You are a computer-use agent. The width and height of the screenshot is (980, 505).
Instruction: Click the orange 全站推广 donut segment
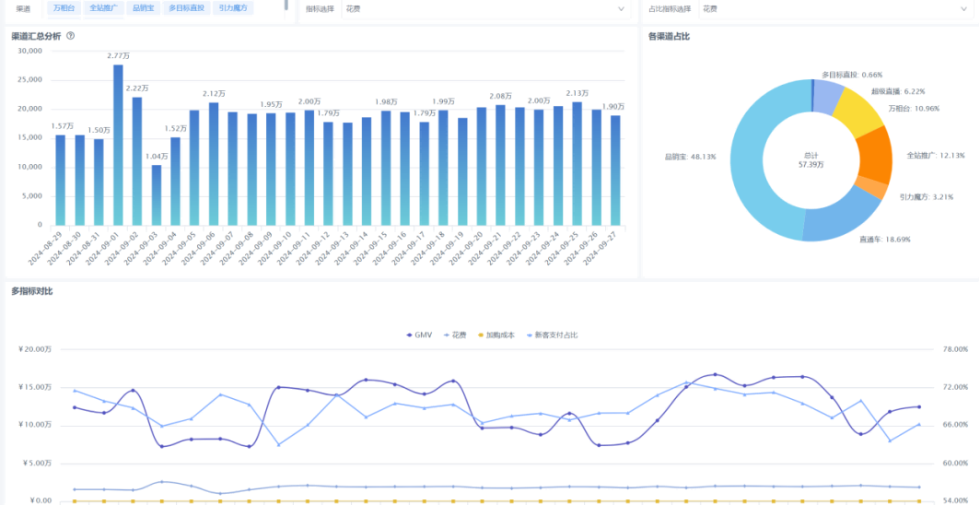click(x=875, y=157)
